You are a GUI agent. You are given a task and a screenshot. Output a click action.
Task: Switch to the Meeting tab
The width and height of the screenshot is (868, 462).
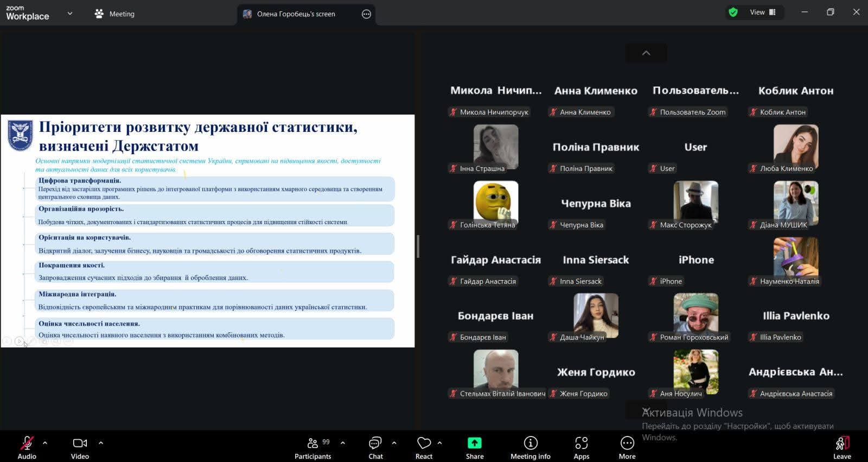pyautogui.click(x=114, y=14)
